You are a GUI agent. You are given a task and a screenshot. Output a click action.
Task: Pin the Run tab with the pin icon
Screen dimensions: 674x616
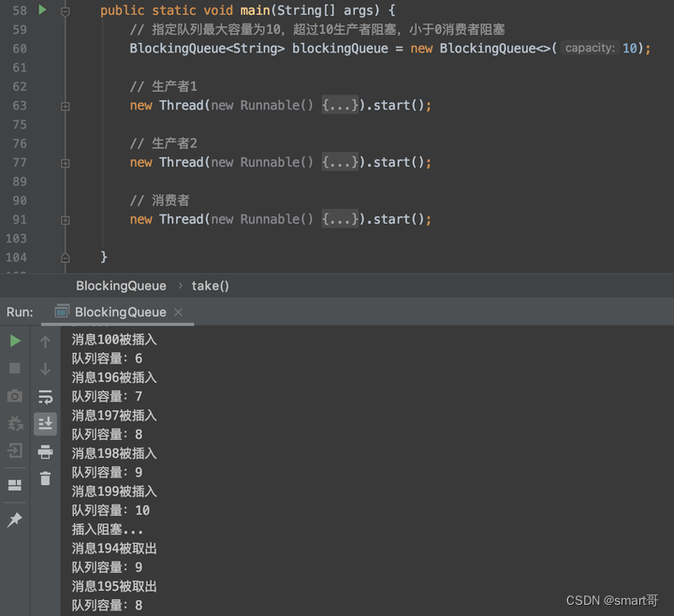coord(15,520)
